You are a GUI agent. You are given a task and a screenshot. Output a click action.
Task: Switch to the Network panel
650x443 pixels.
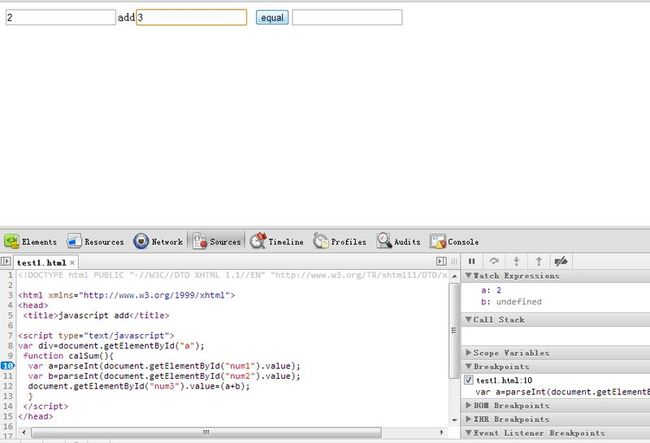tap(158, 241)
